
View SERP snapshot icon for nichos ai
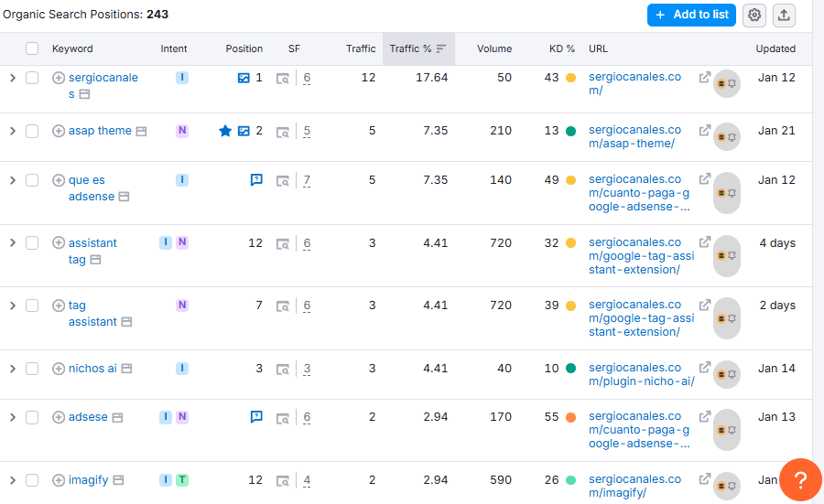[283, 370]
